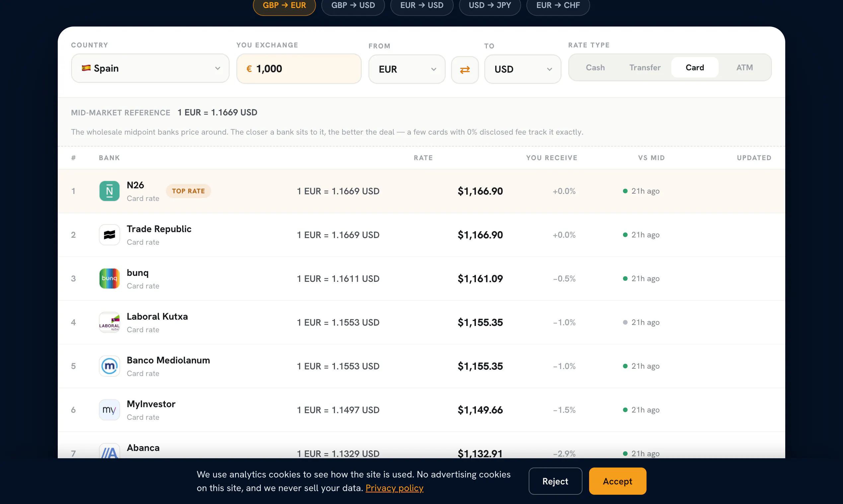Click 21h ago in the Banco Mediolanum row
The height and width of the screenshot is (504, 843).
click(645, 366)
